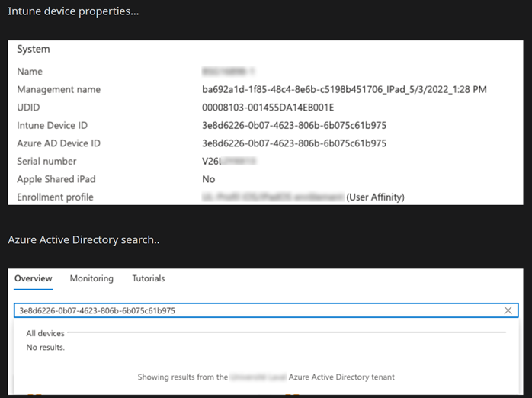Click the No results. message
The height and width of the screenshot is (398, 532).
[x=46, y=348]
